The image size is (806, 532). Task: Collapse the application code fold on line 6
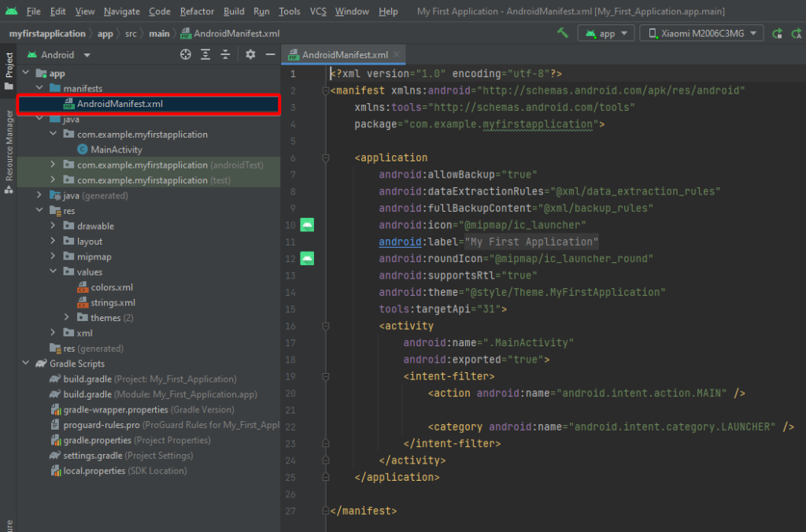(x=324, y=157)
